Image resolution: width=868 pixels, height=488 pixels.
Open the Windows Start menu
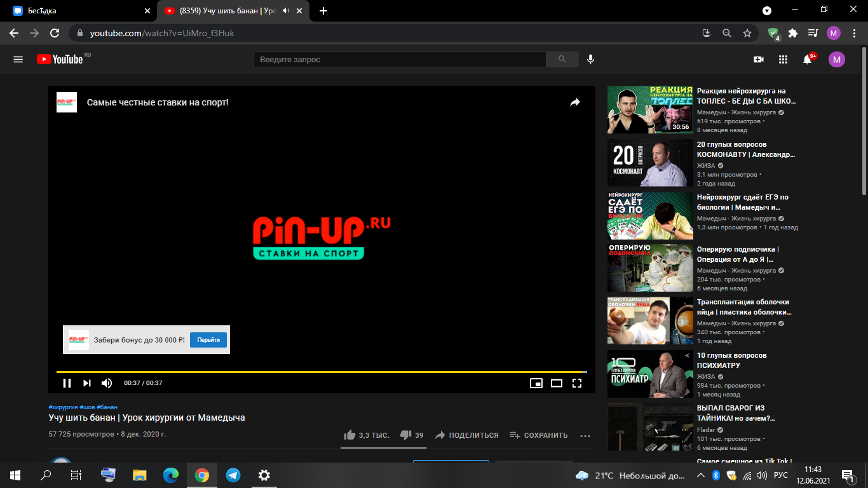(x=15, y=475)
